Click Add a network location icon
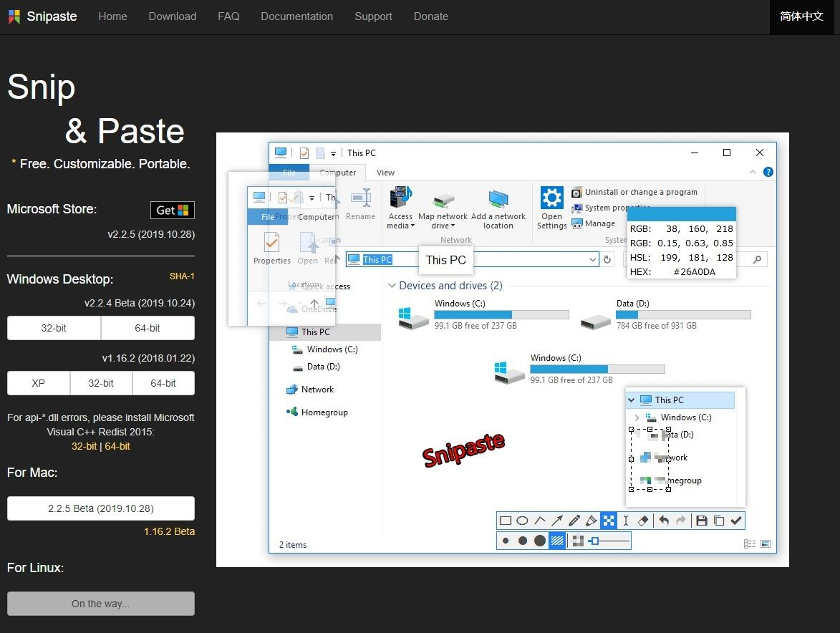The image size is (840, 633). pos(498,198)
